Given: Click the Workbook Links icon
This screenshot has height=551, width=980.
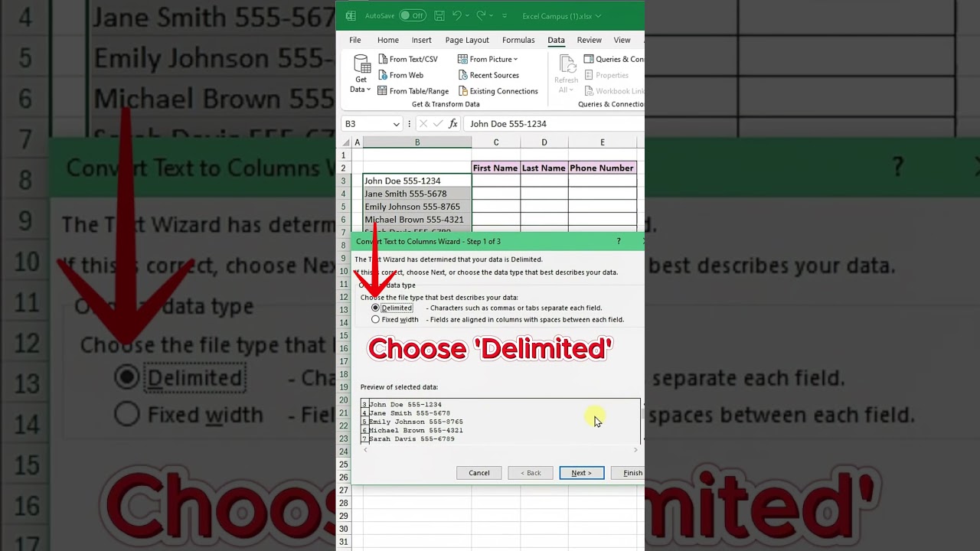Looking at the screenshot, I should (x=589, y=91).
